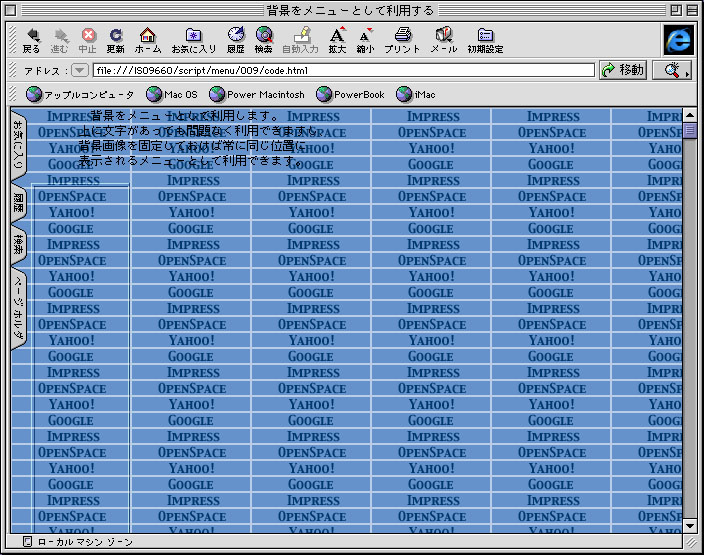Click the window close box in title bar
Image resolution: width=704 pixels, height=555 pixels.
tap(11, 10)
